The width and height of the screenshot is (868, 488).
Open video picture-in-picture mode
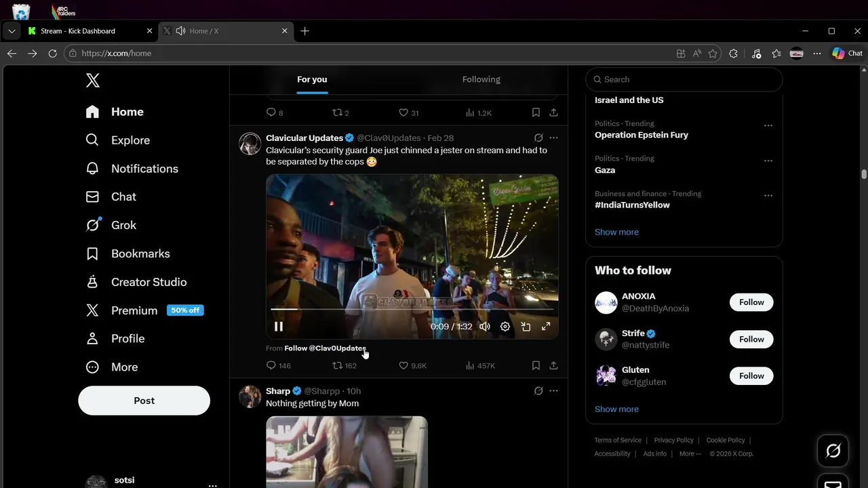click(526, 327)
